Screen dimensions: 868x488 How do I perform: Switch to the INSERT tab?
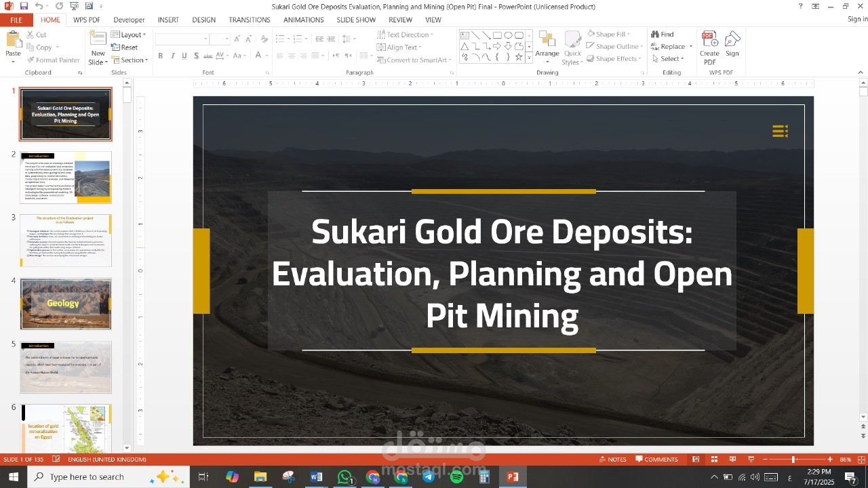point(168,20)
